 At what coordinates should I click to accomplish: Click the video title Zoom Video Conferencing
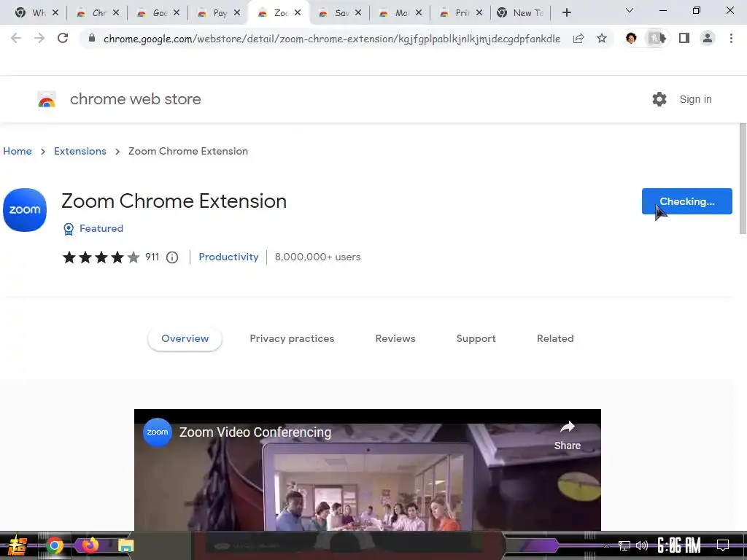point(255,432)
